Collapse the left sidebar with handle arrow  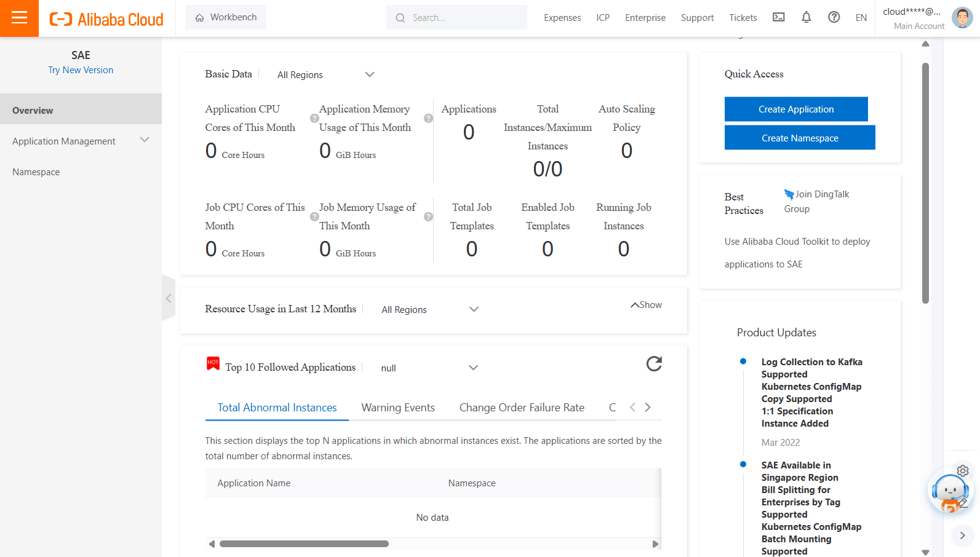[x=169, y=298]
